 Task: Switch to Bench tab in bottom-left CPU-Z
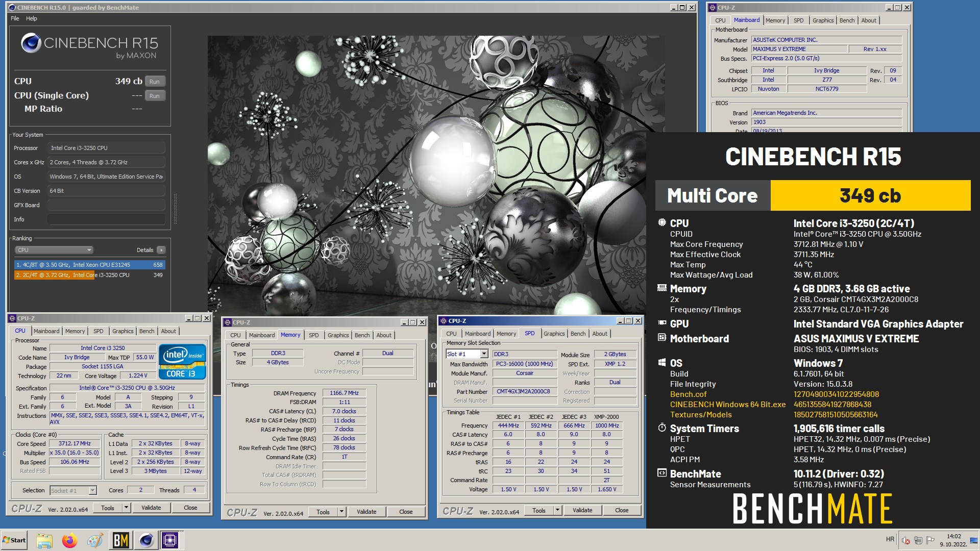tap(146, 331)
